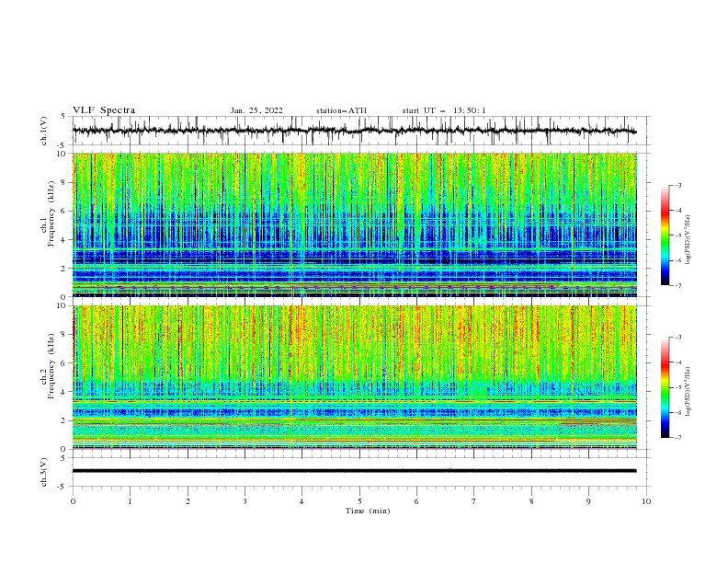728x563 pixels.
Task: Click the "6" kHz tick on ch.1 frequency axis
Action: 64,211
